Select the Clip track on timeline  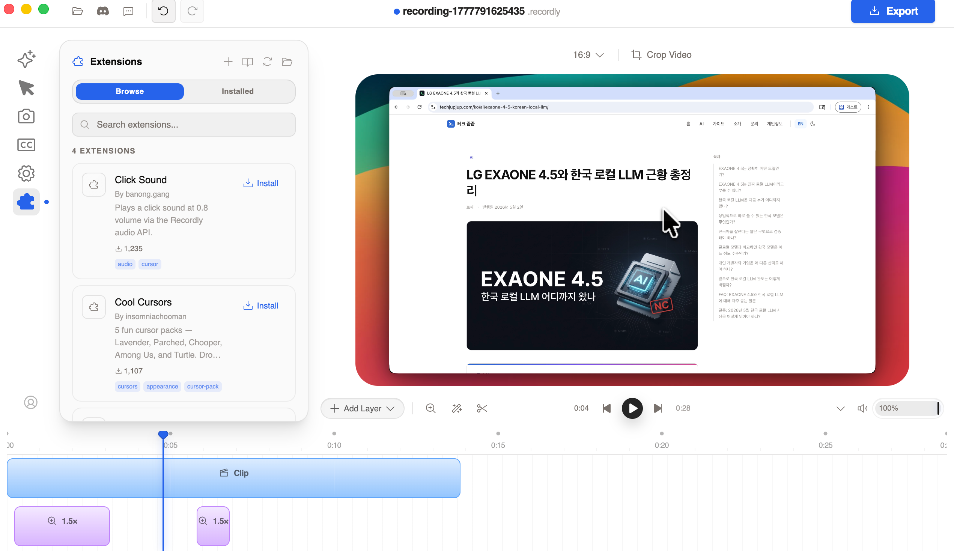coord(233,478)
